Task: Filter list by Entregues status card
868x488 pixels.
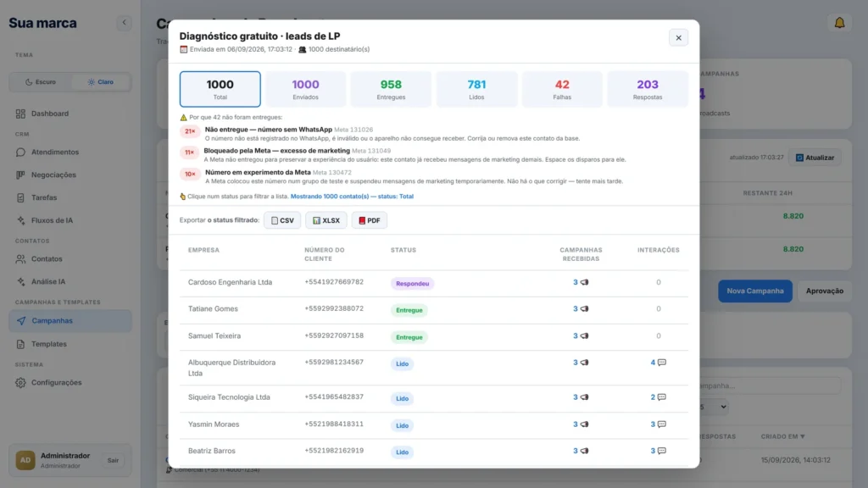Action: [x=391, y=89]
